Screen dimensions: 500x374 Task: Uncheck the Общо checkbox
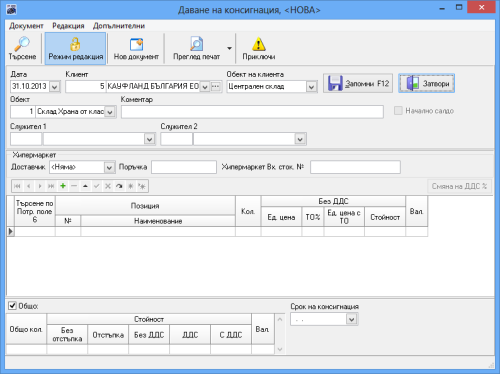coord(12,305)
